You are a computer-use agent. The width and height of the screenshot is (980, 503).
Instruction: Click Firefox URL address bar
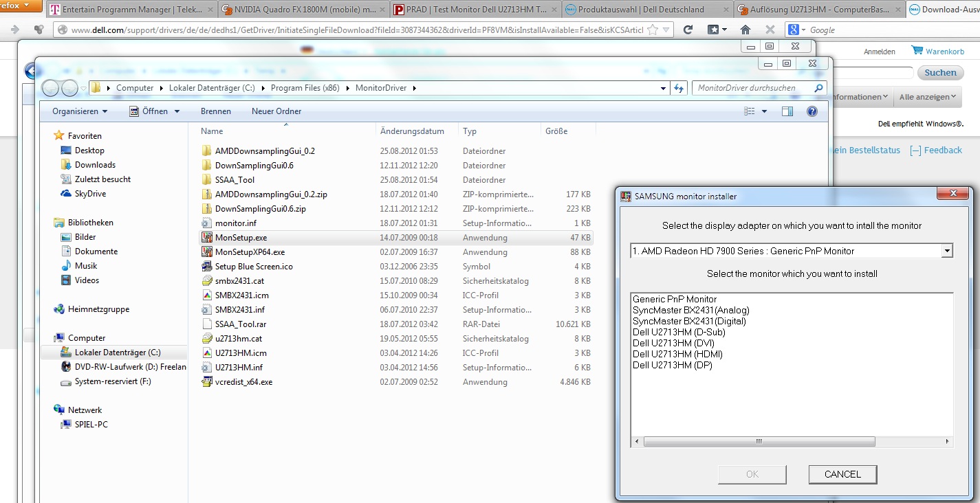(356, 30)
